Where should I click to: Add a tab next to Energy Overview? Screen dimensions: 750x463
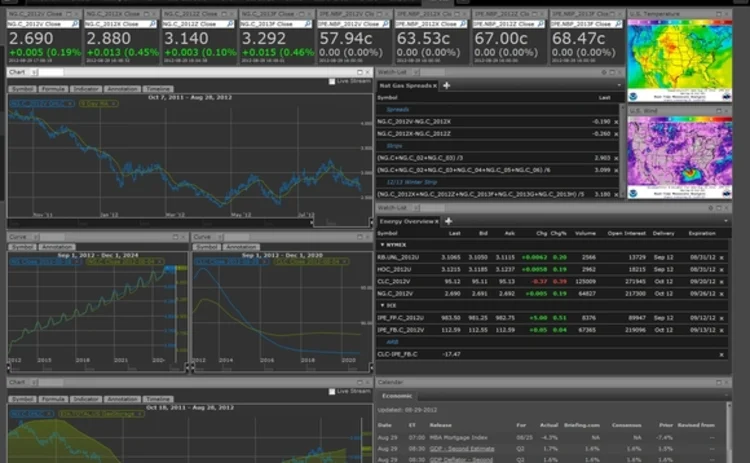pyautogui.click(x=449, y=221)
